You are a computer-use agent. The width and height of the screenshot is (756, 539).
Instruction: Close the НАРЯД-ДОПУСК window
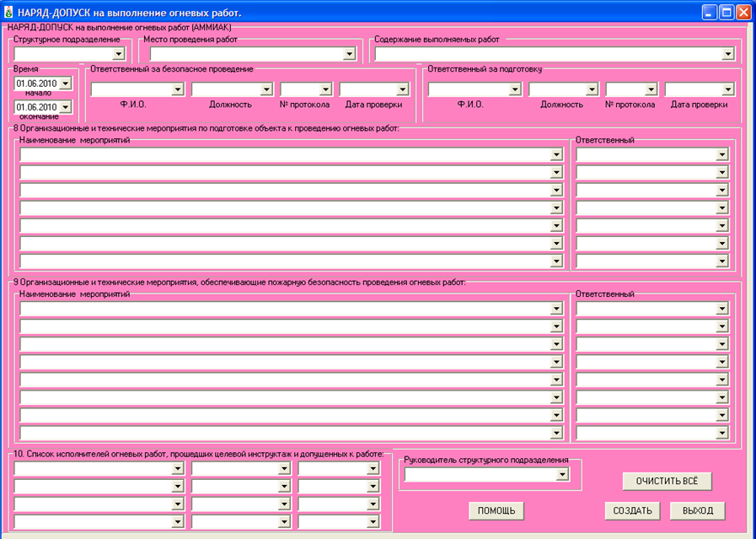[743, 13]
